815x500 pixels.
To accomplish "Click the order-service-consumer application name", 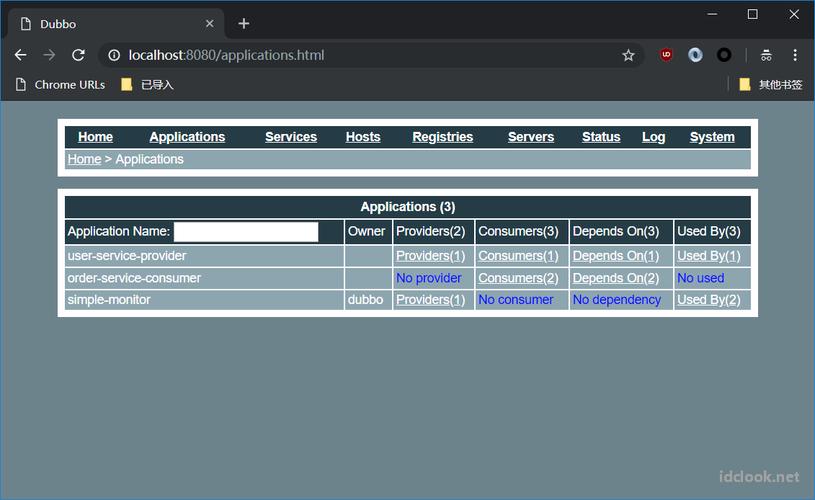I will pos(134,278).
